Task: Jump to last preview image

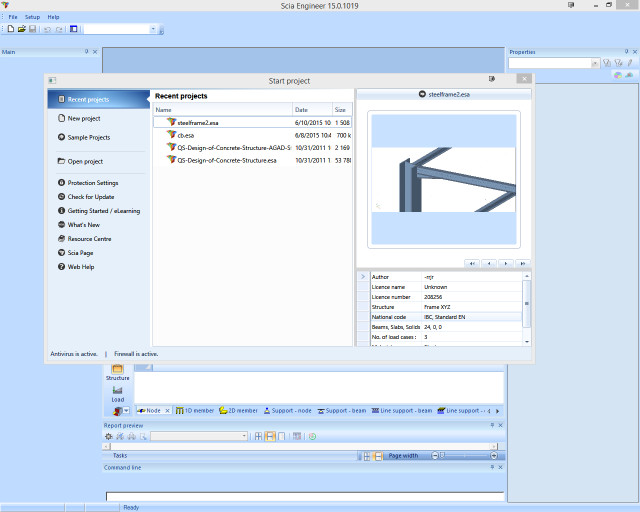Action: (522, 263)
